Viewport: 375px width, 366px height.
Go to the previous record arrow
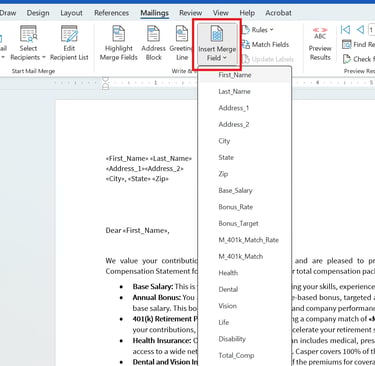pyautogui.click(x=360, y=30)
